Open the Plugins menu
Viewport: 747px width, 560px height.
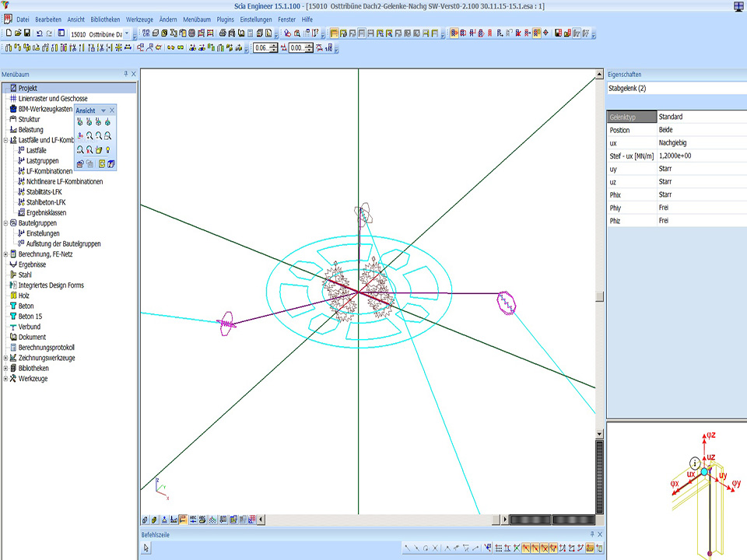click(225, 19)
